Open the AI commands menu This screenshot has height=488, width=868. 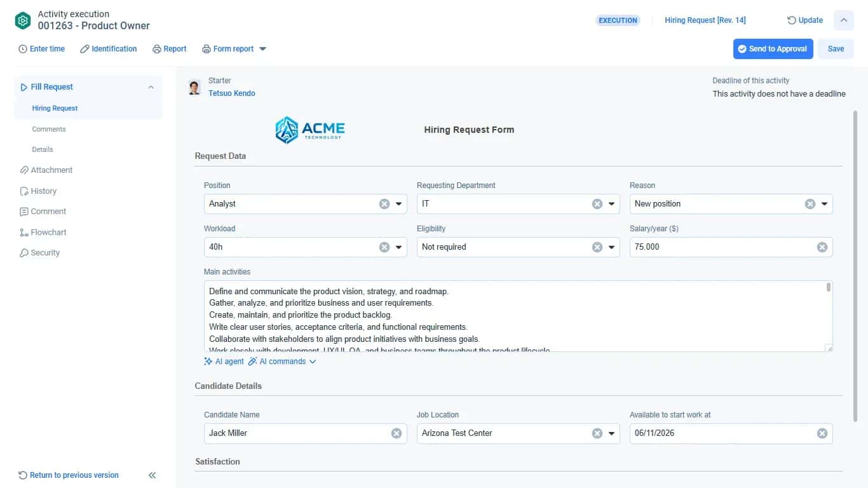[x=282, y=362]
